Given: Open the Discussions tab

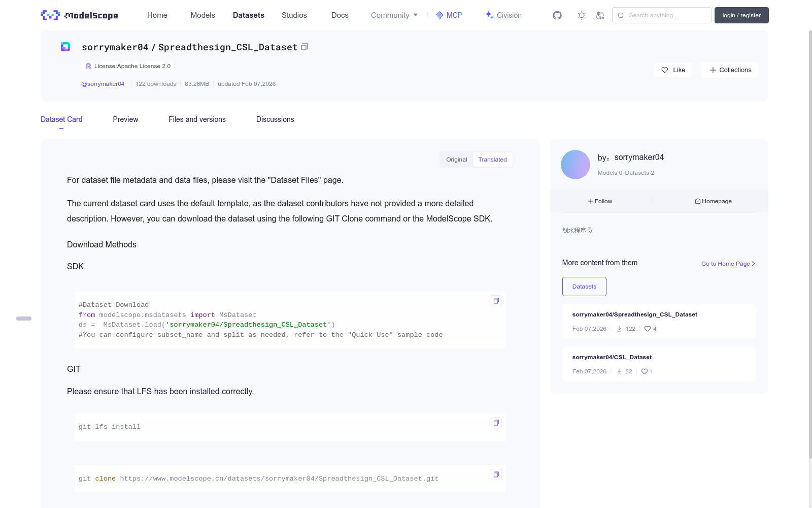Looking at the screenshot, I should (x=275, y=119).
